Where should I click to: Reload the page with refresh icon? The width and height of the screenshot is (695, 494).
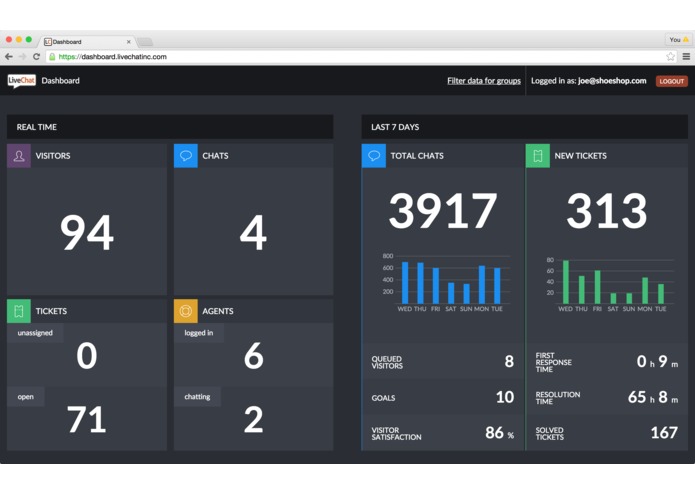coord(36,57)
